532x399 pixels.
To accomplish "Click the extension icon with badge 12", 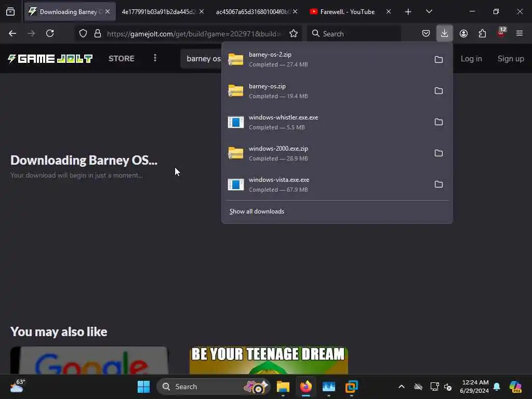I will tap(501, 33).
